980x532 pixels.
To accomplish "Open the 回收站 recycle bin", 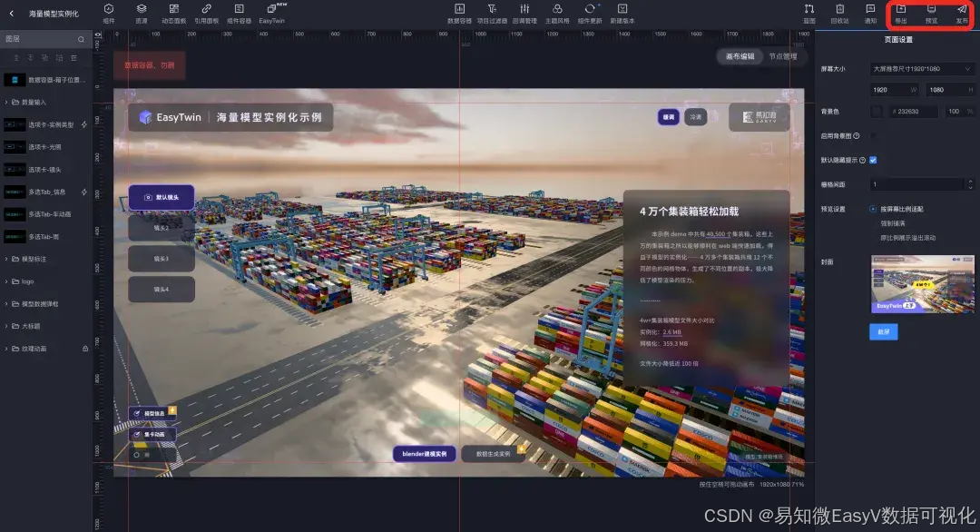I will (840, 13).
